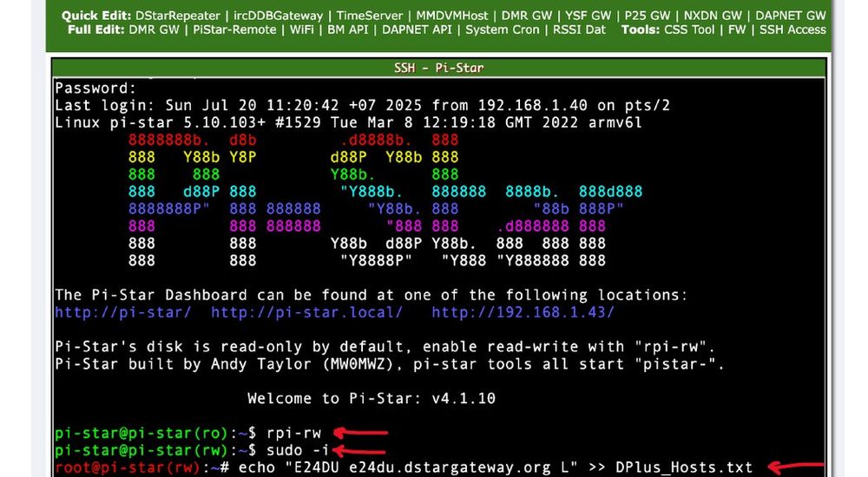The width and height of the screenshot is (868, 477).
Task: Click 'Pi-Star built by Andy Taylor' line
Action: point(390,364)
